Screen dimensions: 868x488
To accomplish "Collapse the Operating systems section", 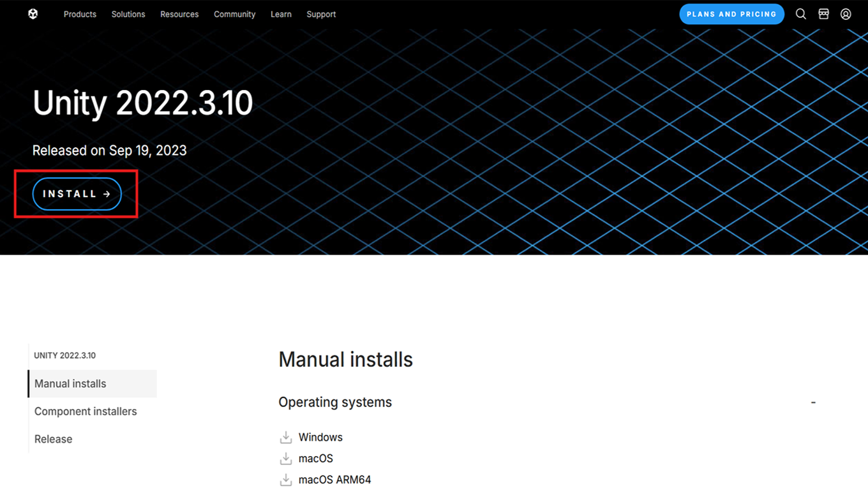I will [x=813, y=403].
